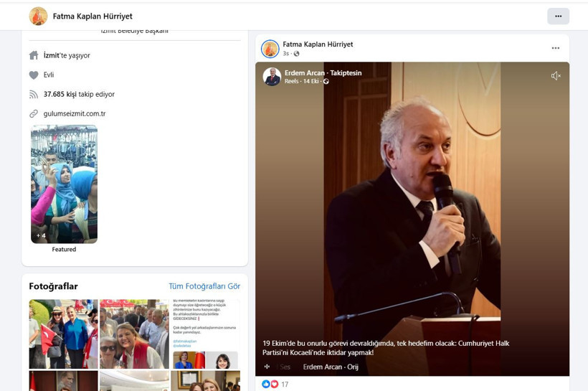The image size is (588, 391).
Task: Click the home icon next to İzmit
Action: [x=34, y=55]
